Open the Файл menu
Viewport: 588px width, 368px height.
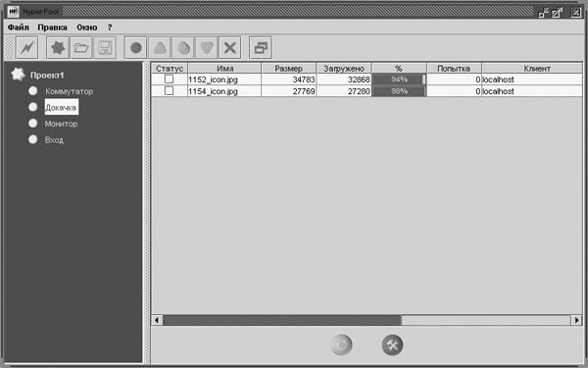[18, 27]
